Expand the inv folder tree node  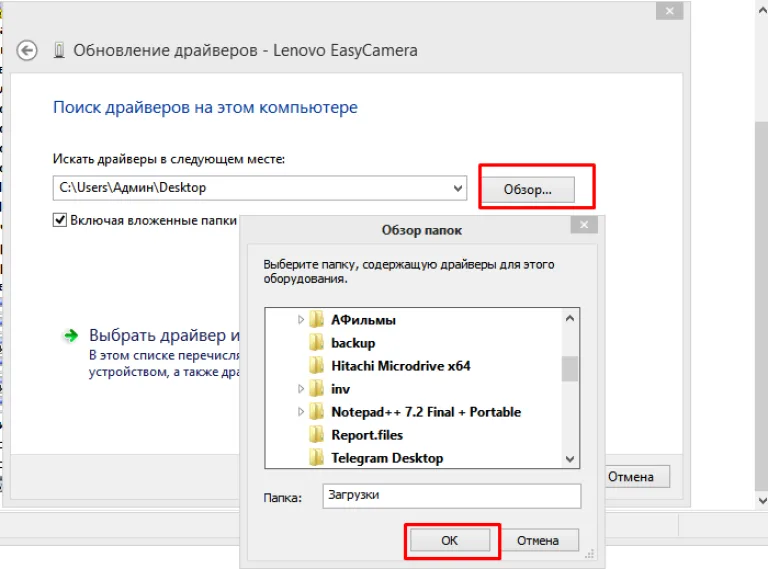click(x=301, y=389)
